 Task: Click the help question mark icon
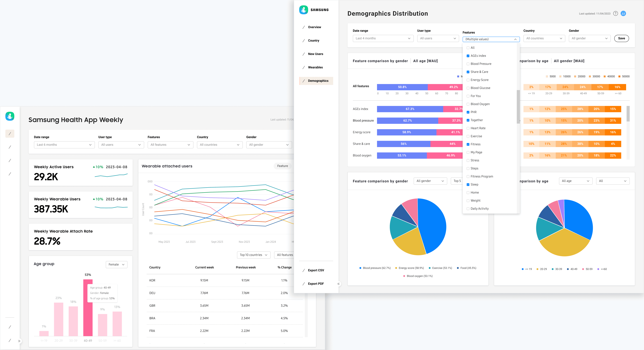pos(615,14)
